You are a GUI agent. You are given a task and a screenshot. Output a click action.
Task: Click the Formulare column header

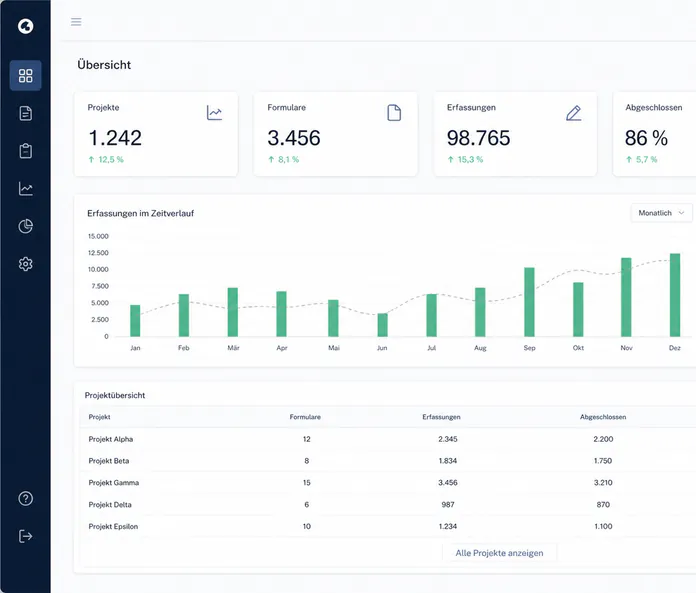point(305,417)
